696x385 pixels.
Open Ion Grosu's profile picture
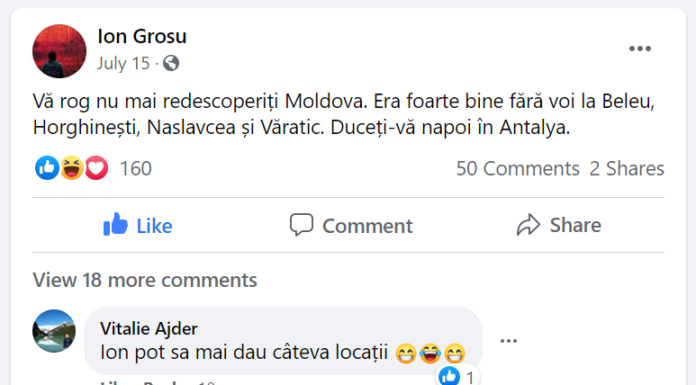click(x=59, y=51)
